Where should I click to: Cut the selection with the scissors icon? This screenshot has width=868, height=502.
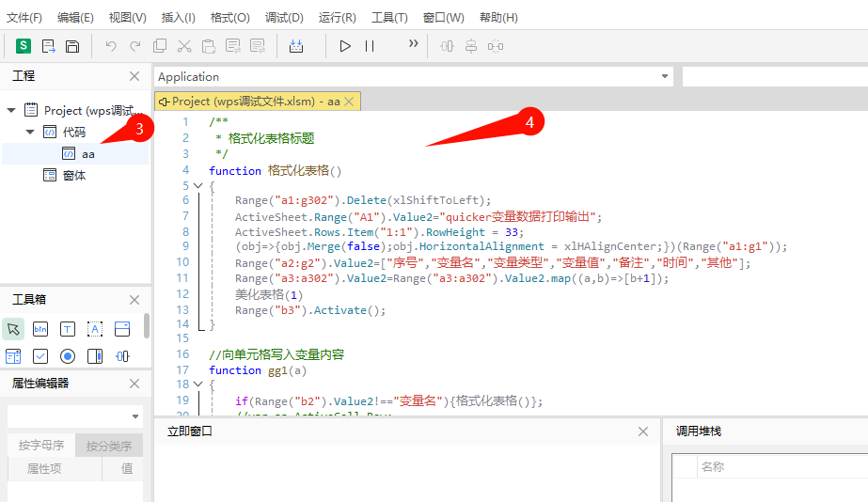[x=183, y=46]
